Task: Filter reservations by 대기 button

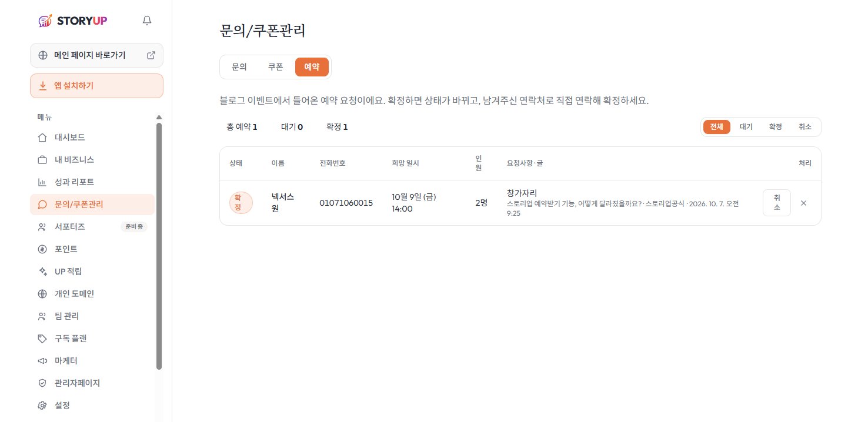Action: (x=746, y=127)
